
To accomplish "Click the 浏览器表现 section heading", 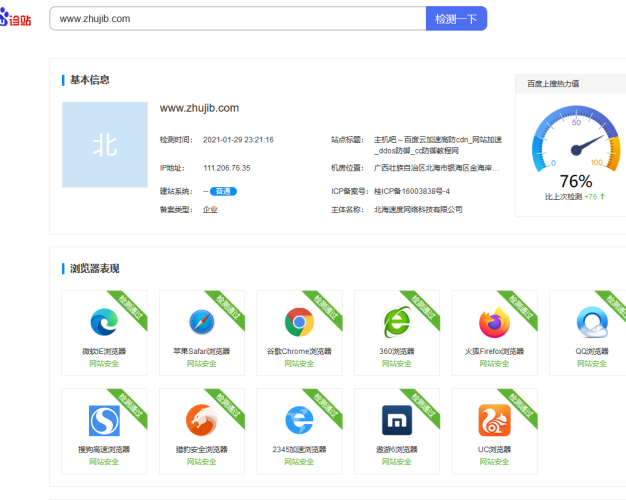I will 95,268.
